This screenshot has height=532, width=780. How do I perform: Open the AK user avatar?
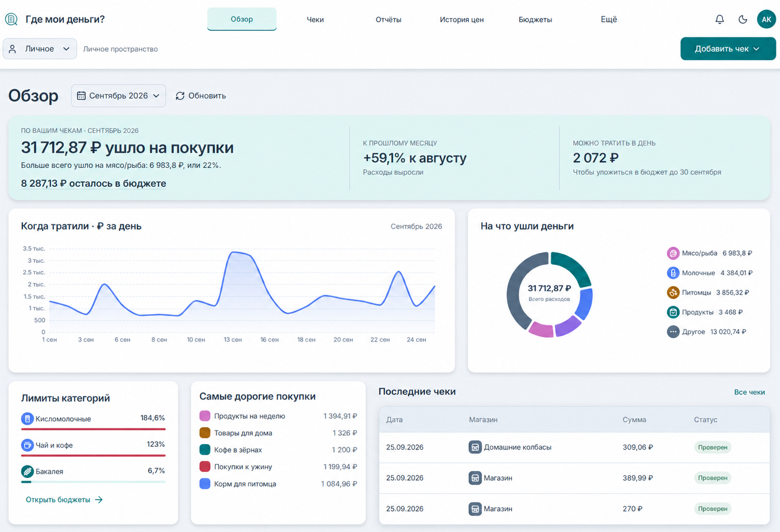coord(766,20)
